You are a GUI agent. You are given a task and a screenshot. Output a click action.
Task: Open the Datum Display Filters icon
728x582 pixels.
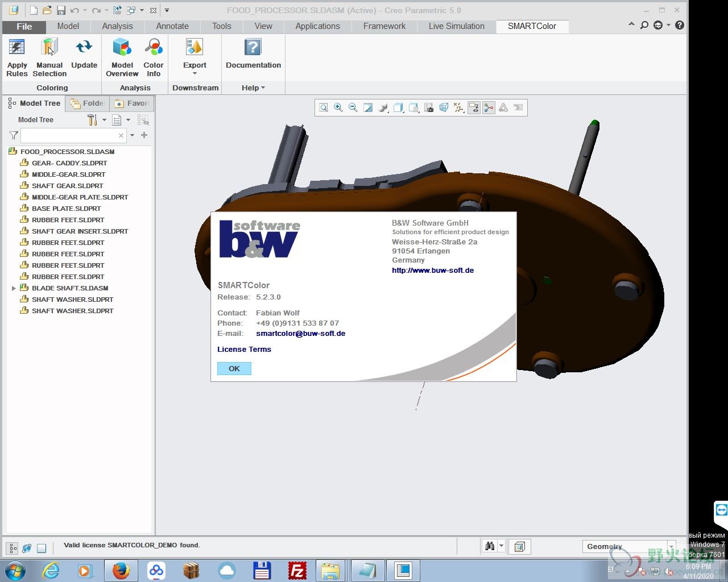(x=458, y=107)
